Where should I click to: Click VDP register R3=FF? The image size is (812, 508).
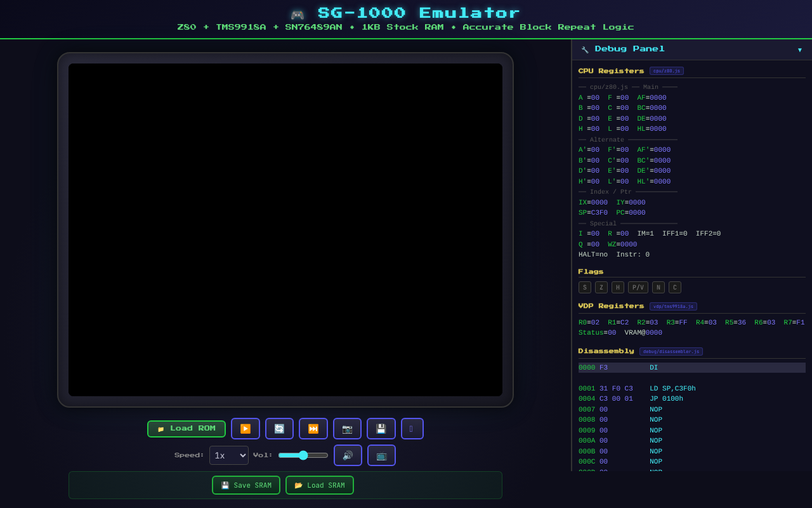click(x=677, y=323)
